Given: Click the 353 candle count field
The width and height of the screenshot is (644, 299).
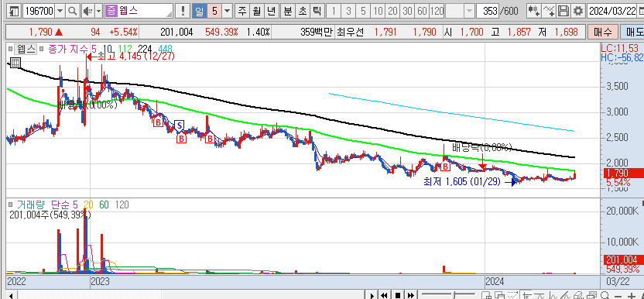Looking at the screenshot, I should tap(488, 11).
